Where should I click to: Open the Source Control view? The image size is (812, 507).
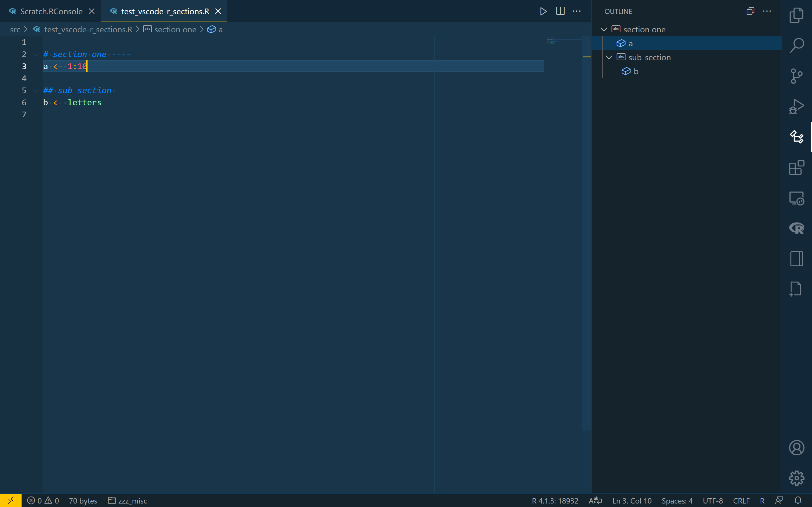click(x=796, y=76)
